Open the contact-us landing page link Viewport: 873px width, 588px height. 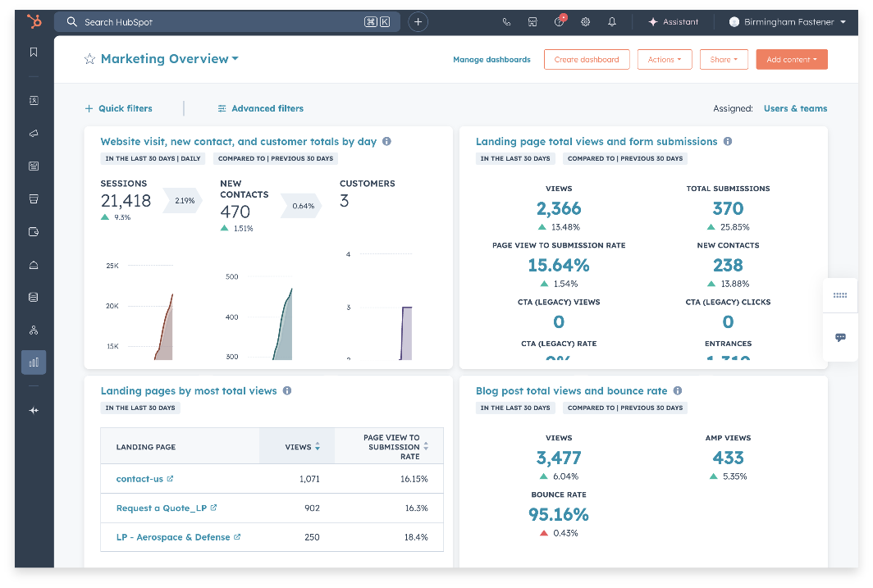139,478
